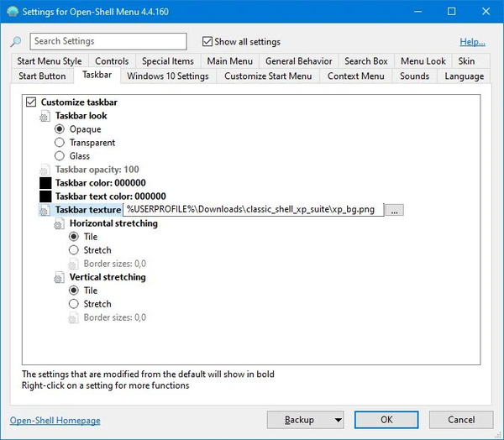Open the Language tab

(465, 76)
